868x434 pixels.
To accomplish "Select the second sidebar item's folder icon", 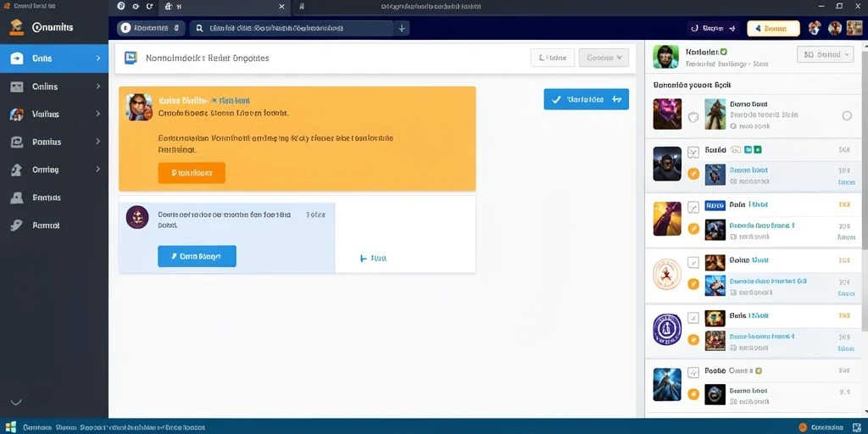I will click(17, 86).
